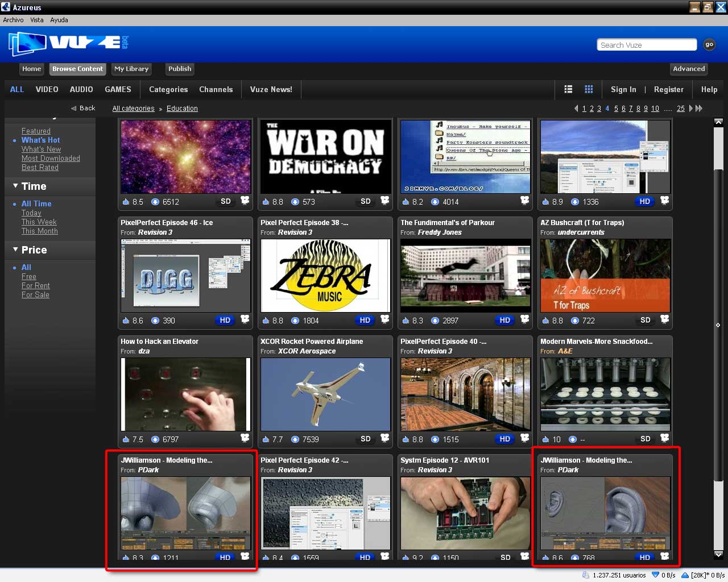The height and width of the screenshot is (582, 728).
Task: Go to the Home tab
Action: tap(32, 69)
